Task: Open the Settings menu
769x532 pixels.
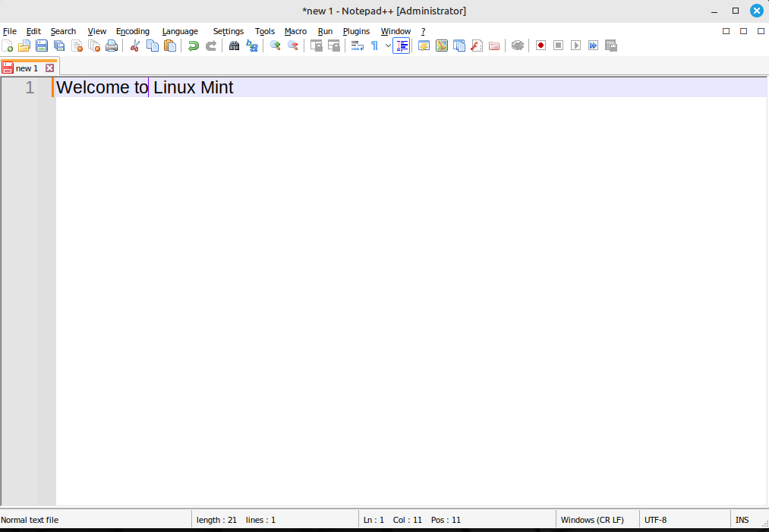Action: pos(228,31)
